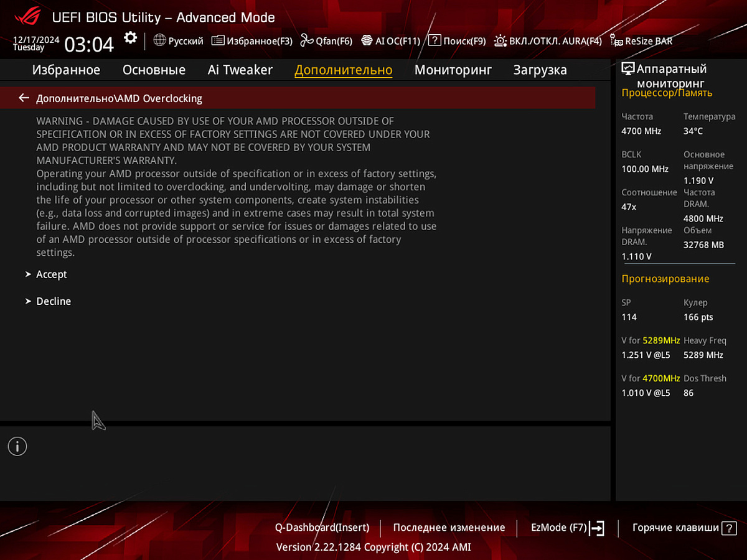Click the Процессор/Память section heading
The image size is (747, 560).
667,93
